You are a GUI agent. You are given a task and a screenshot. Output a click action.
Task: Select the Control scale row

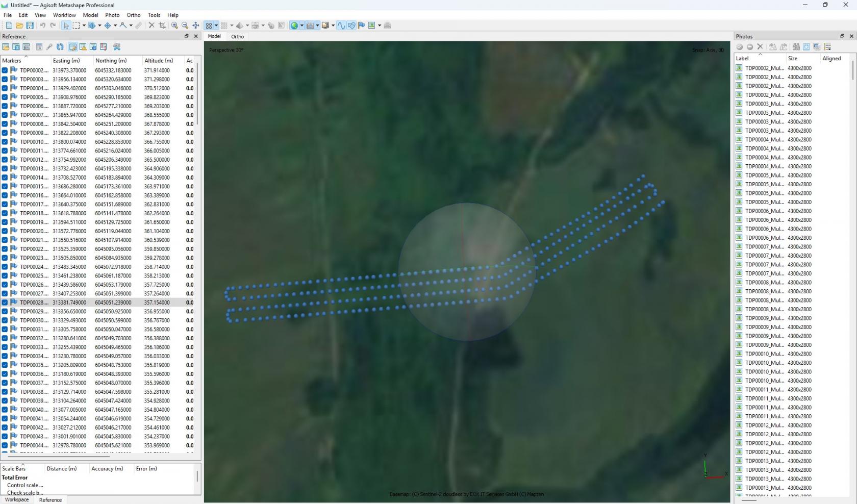pos(25,485)
